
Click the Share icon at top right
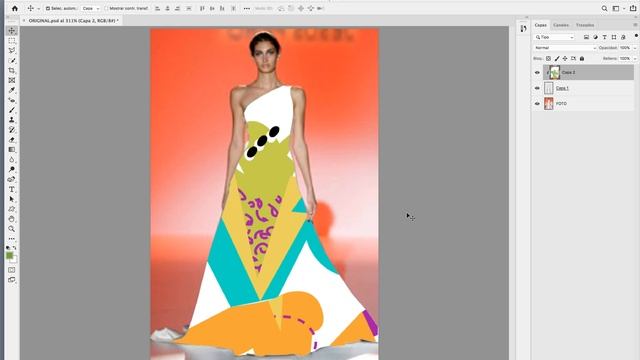pos(633,8)
